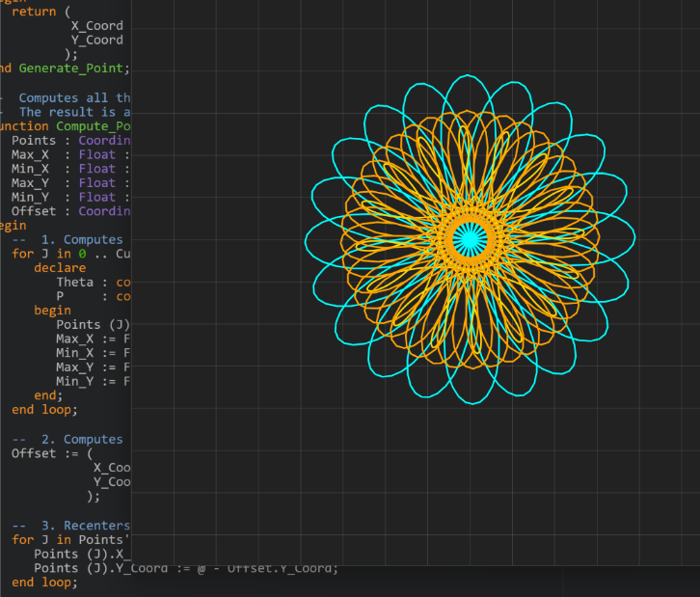
Task: Click the "for J in Points'" loop header
Action: coord(71,540)
